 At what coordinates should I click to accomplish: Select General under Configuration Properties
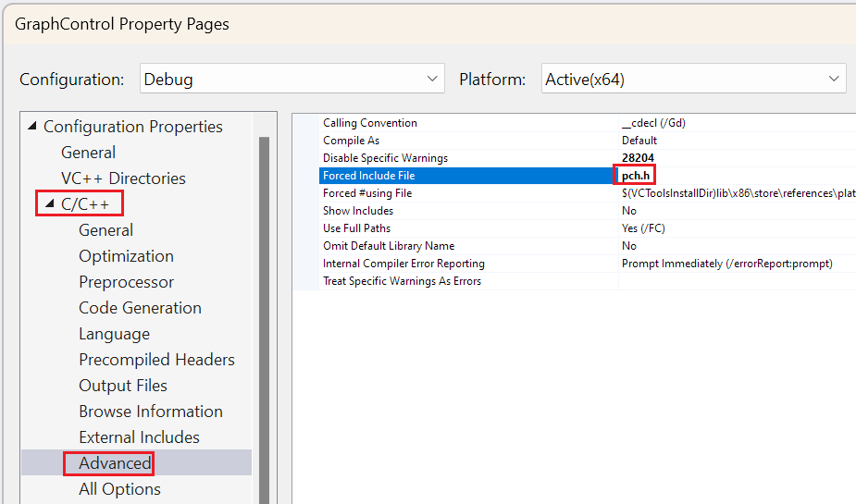(x=88, y=153)
